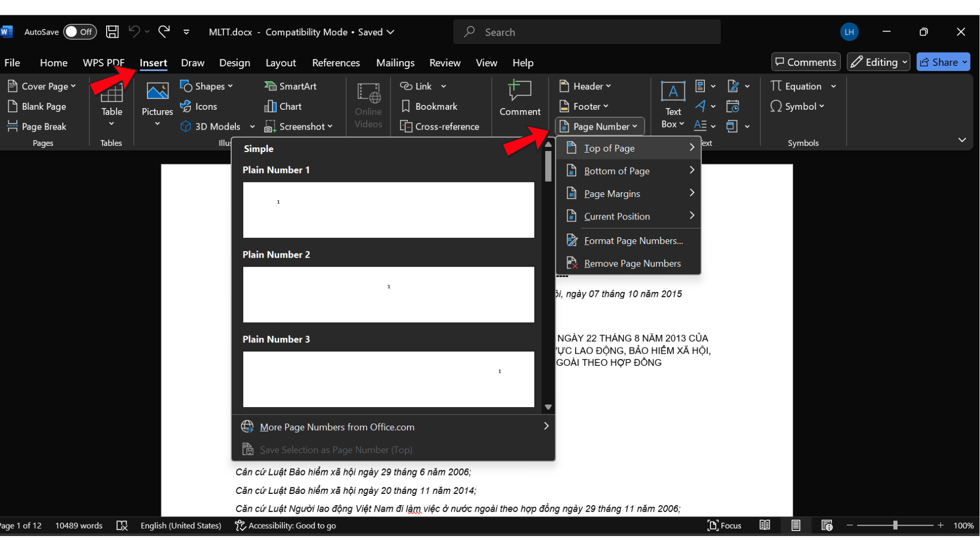Switch to the Draw tab
The image size is (980, 551).
coord(192,62)
